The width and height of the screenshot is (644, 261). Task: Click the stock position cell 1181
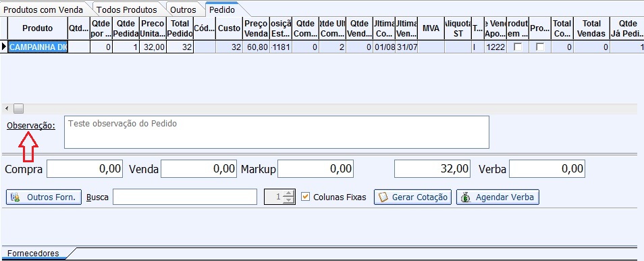281,47
